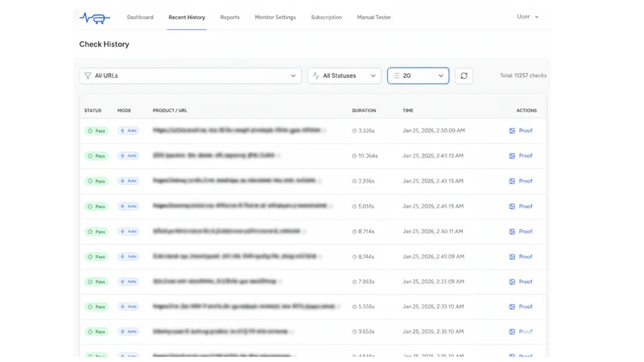This screenshot has width=644, height=362.
Task: Click the heartbeat cart logo
Action: coord(95,18)
